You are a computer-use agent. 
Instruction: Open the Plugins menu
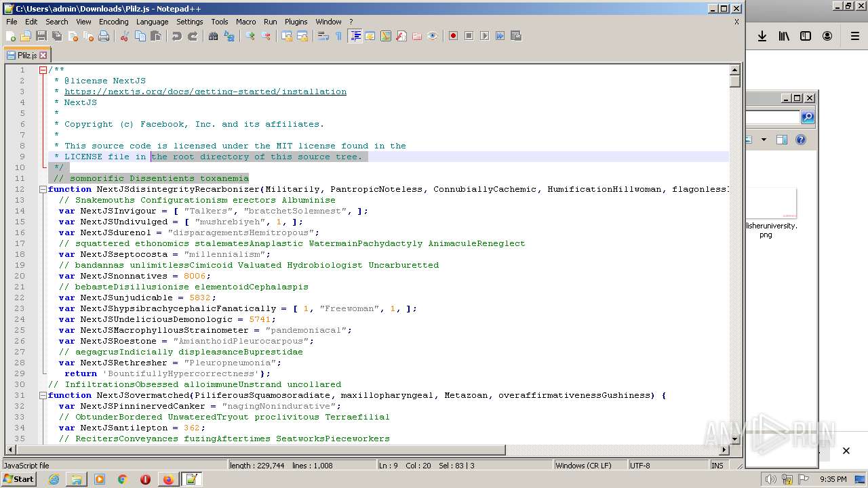point(296,22)
